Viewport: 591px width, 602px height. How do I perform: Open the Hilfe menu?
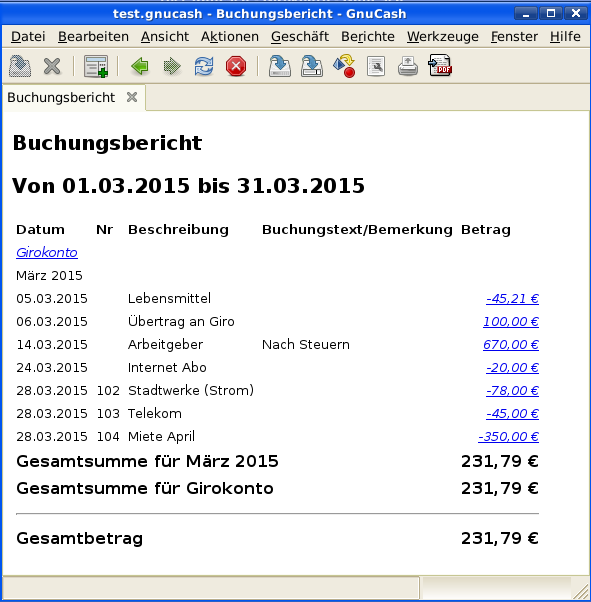pyautogui.click(x=565, y=36)
